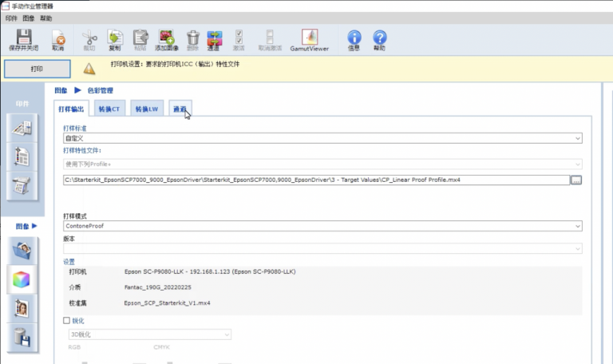Image resolution: width=613 pixels, height=364 pixels.
Task: Open the 图像 menu in the menu bar
Action: [28, 18]
